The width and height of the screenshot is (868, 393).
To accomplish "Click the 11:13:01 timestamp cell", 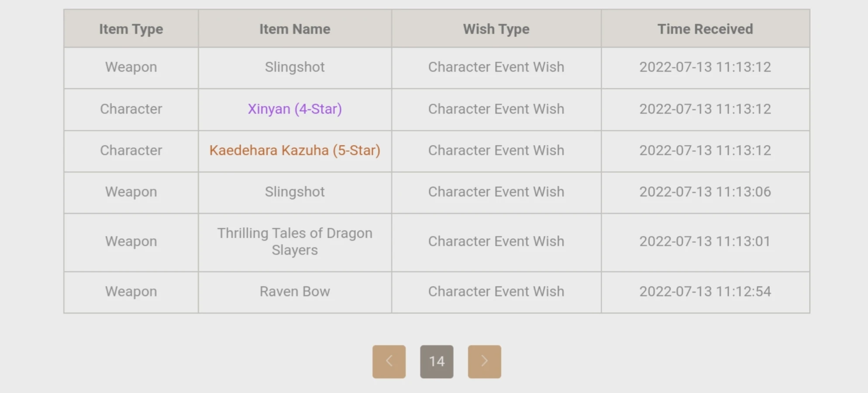I will pyautogui.click(x=705, y=241).
